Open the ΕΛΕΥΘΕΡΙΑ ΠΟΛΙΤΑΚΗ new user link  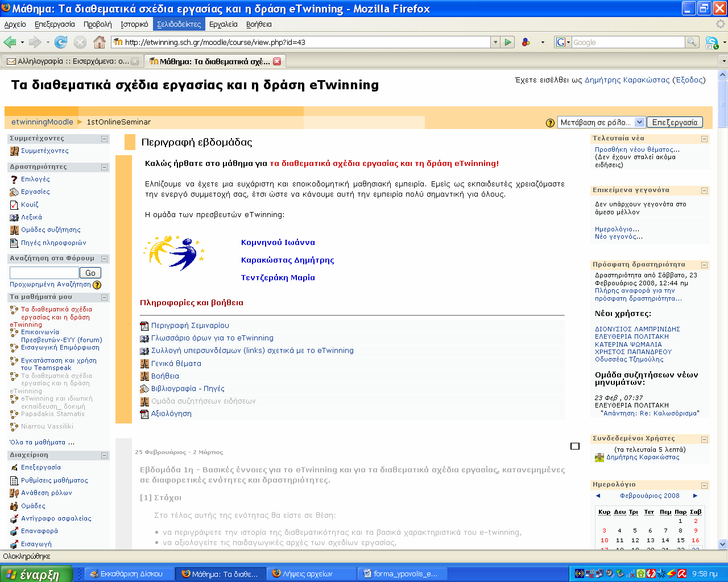[x=632, y=336]
